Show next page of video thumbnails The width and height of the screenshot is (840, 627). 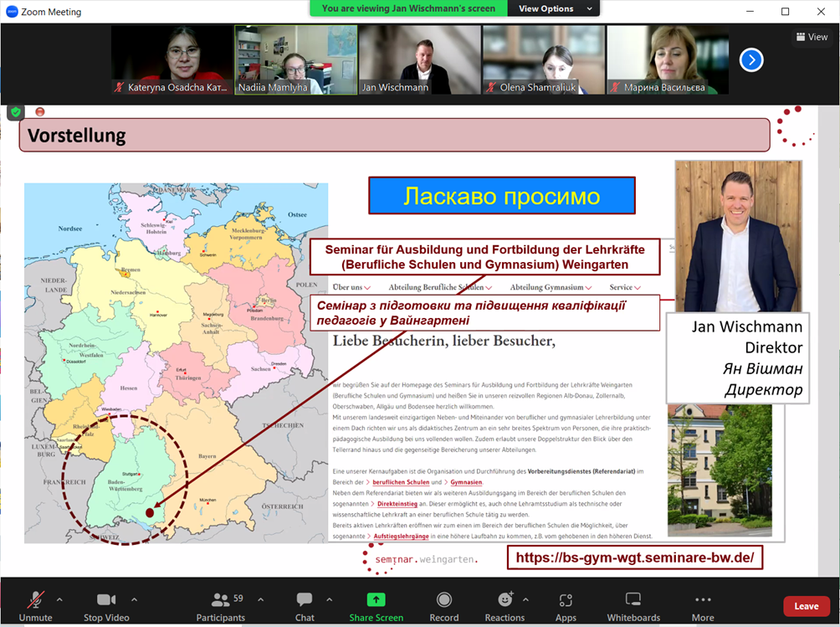751,59
